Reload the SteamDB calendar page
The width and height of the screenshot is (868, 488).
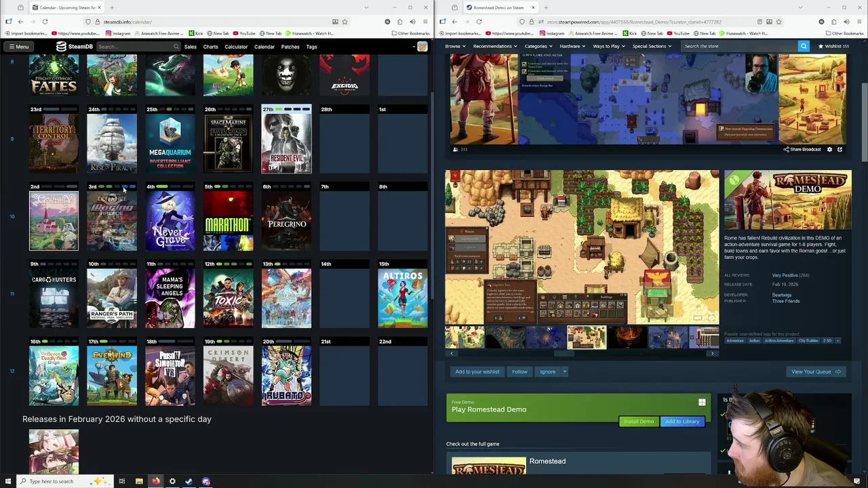click(45, 22)
